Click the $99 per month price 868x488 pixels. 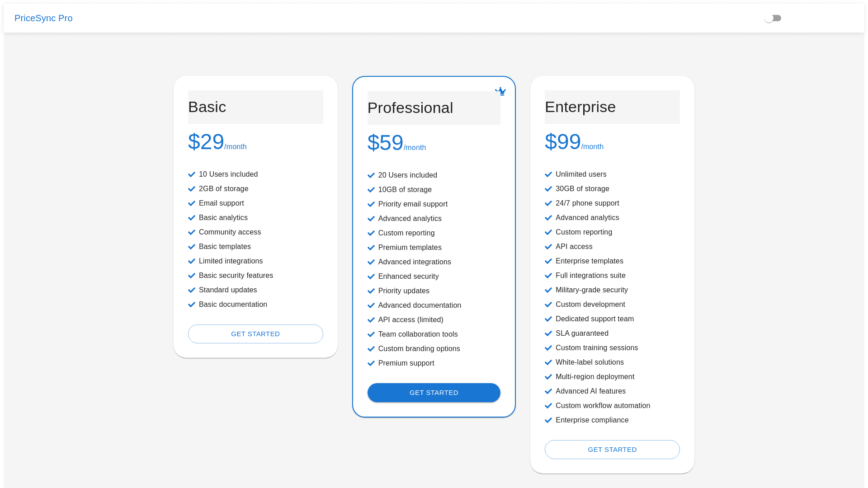click(574, 142)
